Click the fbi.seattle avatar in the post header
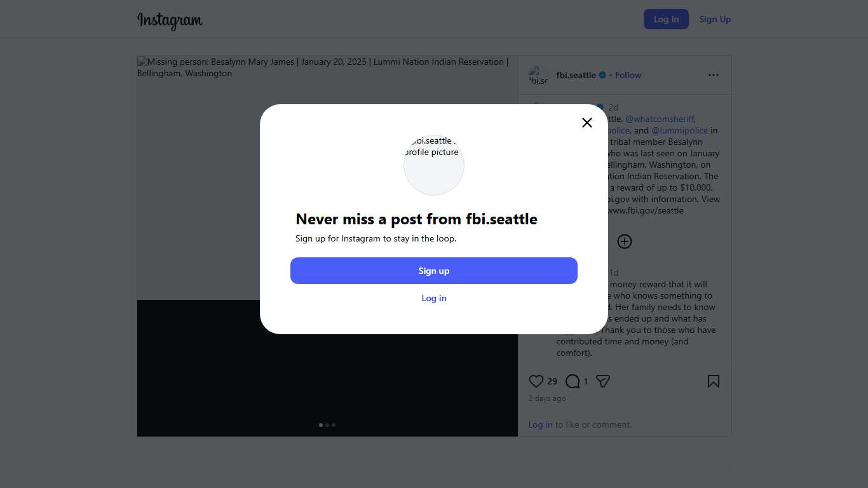 [x=538, y=76]
